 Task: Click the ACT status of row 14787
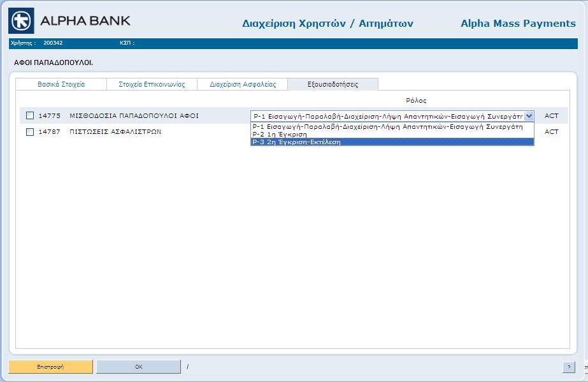tap(551, 132)
